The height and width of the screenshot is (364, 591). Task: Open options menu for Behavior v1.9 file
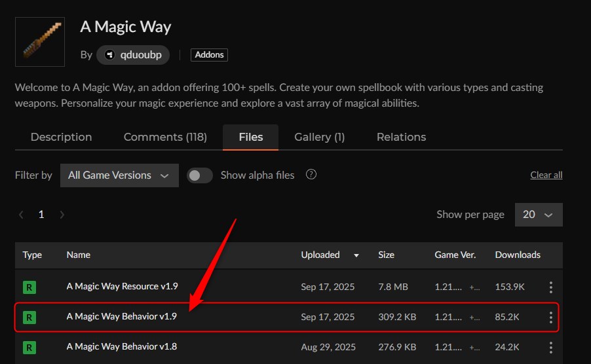coord(550,318)
